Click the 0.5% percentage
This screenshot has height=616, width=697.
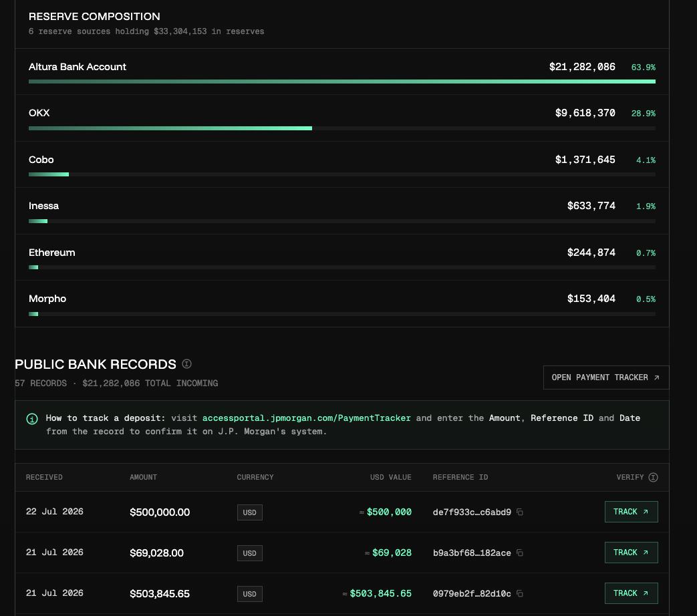point(646,299)
